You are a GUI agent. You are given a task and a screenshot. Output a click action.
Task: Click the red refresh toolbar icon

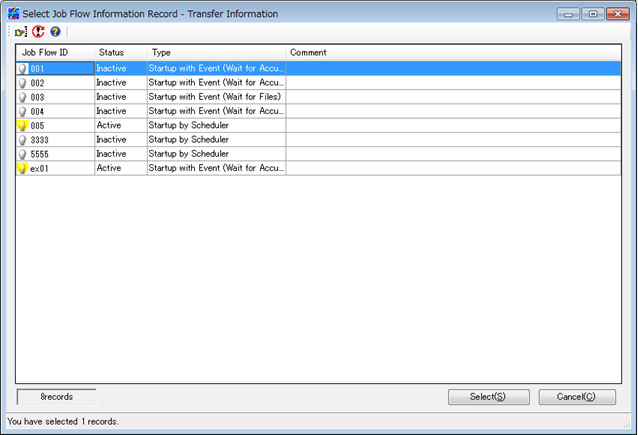tap(39, 32)
